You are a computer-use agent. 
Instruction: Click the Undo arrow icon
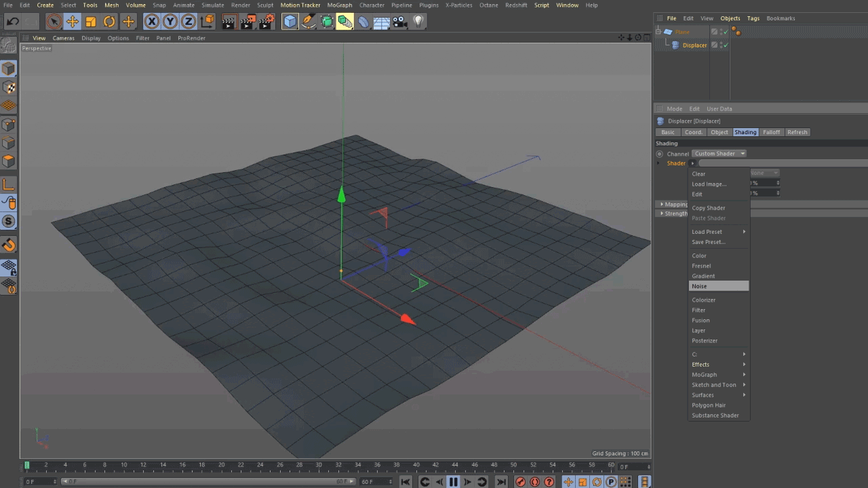coord(12,22)
